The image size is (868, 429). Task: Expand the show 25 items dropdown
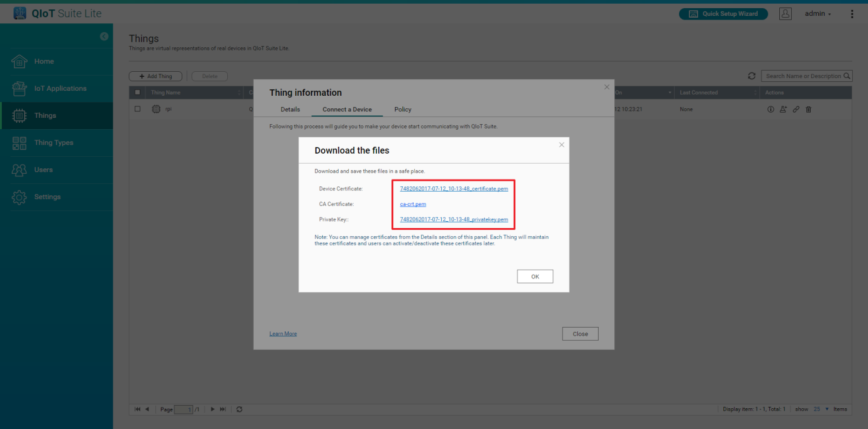tap(820, 409)
